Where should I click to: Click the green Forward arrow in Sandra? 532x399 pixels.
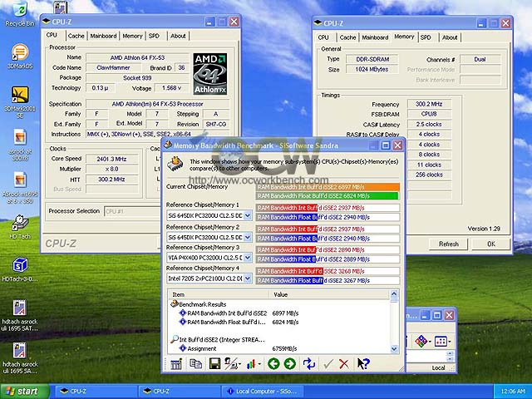click(290, 364)
